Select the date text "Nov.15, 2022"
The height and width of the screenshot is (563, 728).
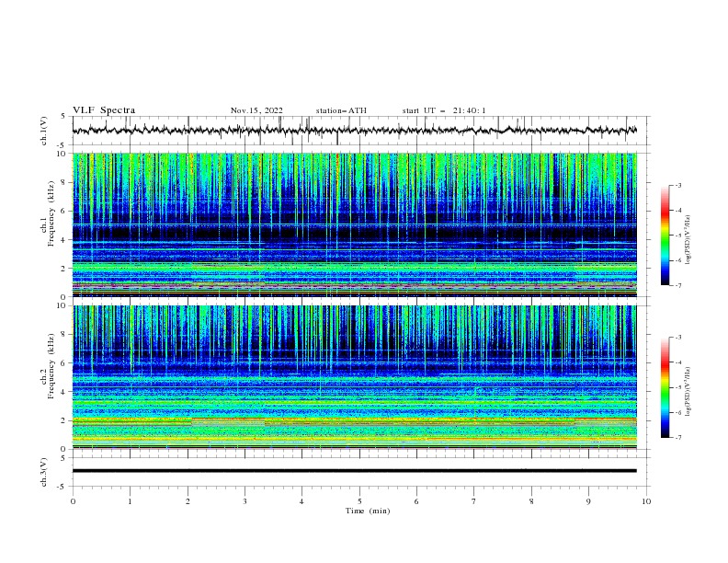[256, 110]
